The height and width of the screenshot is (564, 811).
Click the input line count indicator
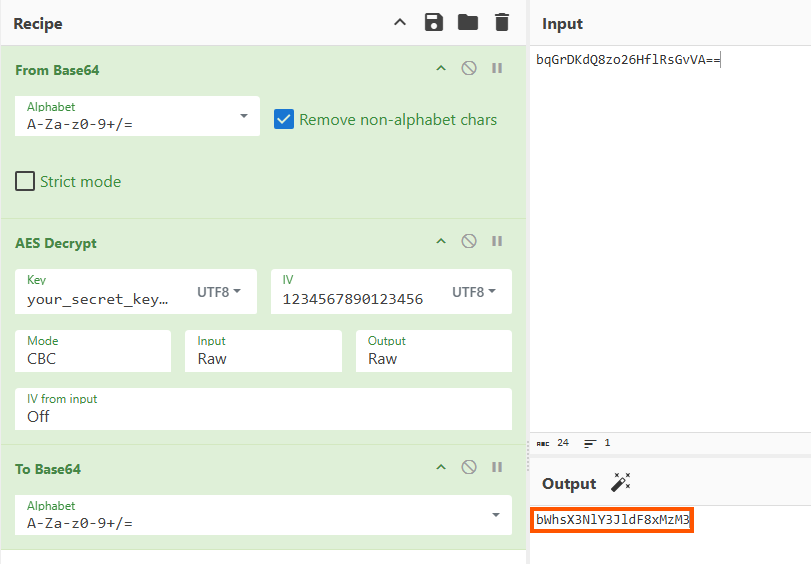point(597,443)
